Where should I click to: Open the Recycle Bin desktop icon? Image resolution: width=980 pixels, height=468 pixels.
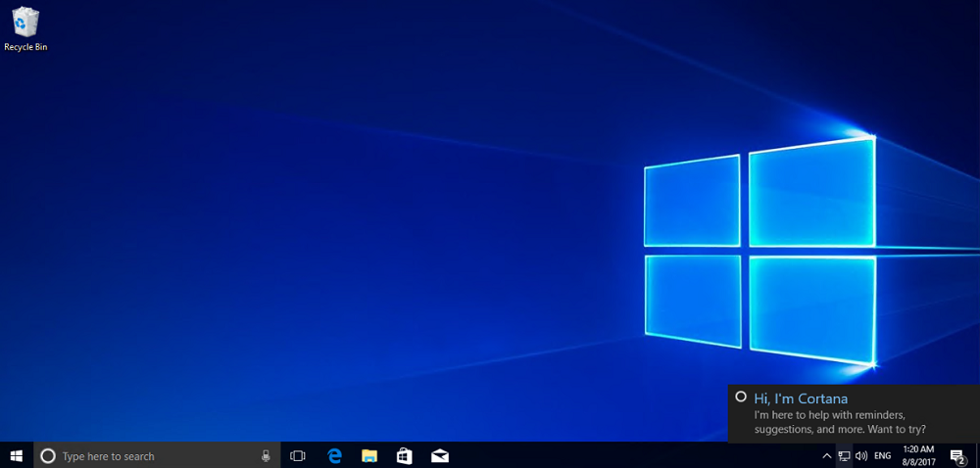(x=25, y=28)
